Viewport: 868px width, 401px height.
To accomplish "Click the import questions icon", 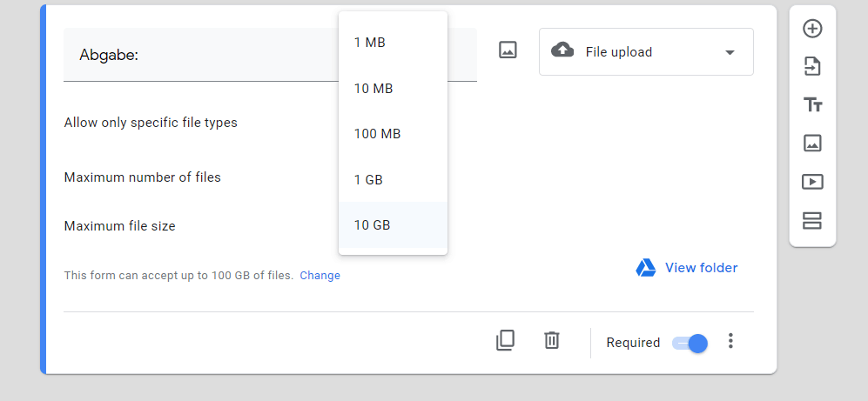I will [812, 67].
